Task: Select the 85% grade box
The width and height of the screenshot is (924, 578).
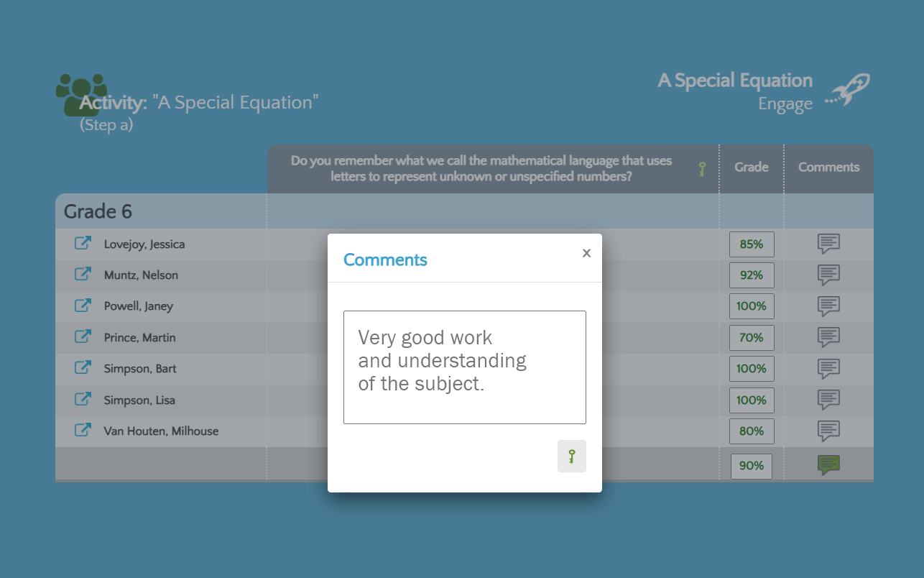Action: [x=752, y=244]
